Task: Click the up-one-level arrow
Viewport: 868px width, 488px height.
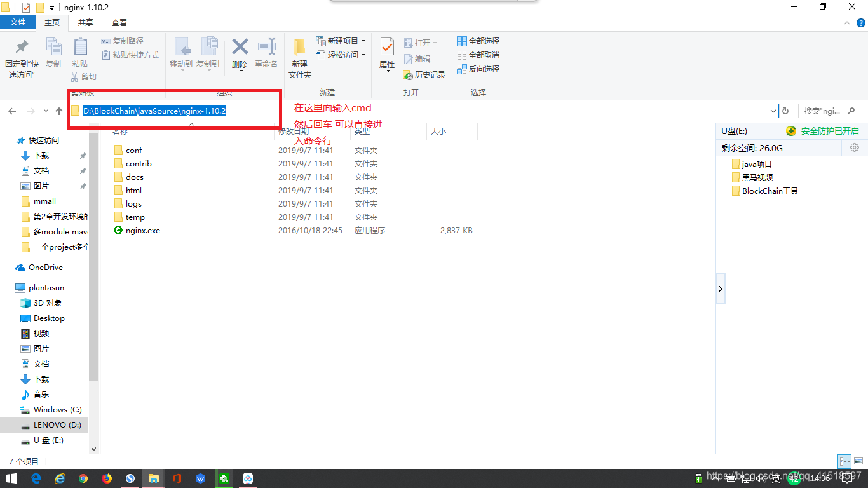Action: tap(59, 111)
